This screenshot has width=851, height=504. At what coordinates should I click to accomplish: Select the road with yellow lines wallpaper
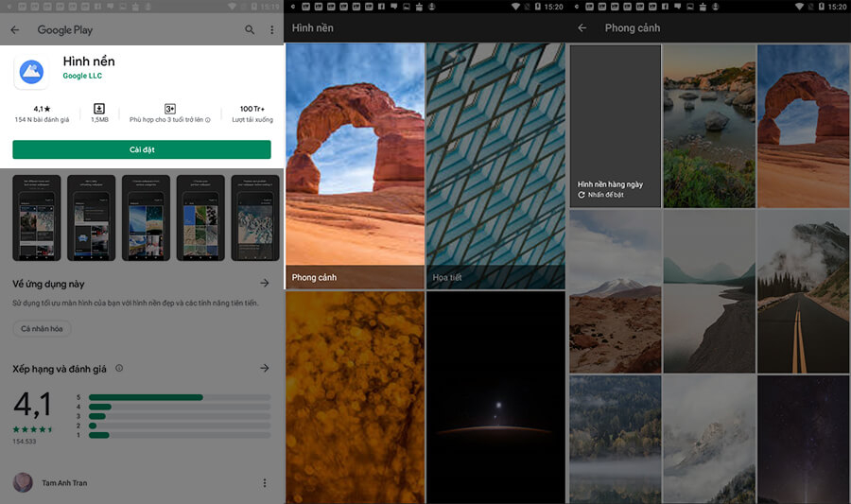click(x=803, y=291)
